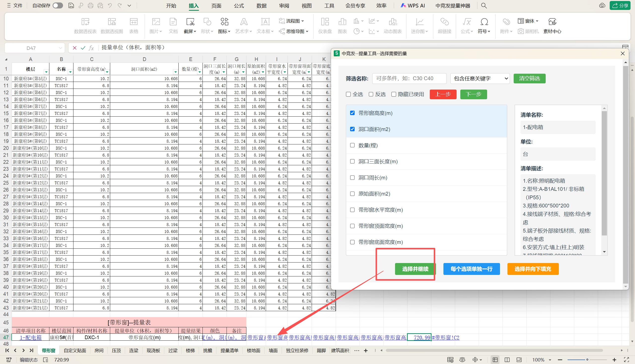This screenshot has height=364, width=635.
Task: Switch to the 公式 ribbon tab
Action: [238, 5]
